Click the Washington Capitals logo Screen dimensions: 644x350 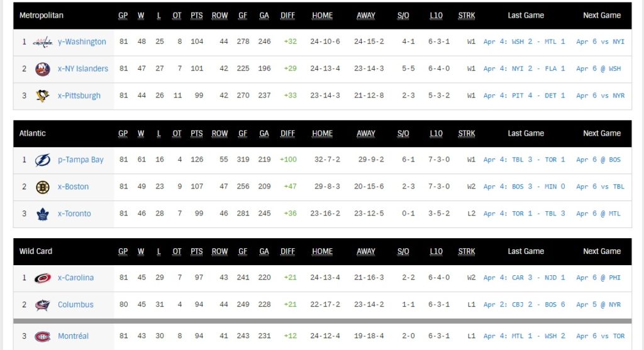pos(43,42)
